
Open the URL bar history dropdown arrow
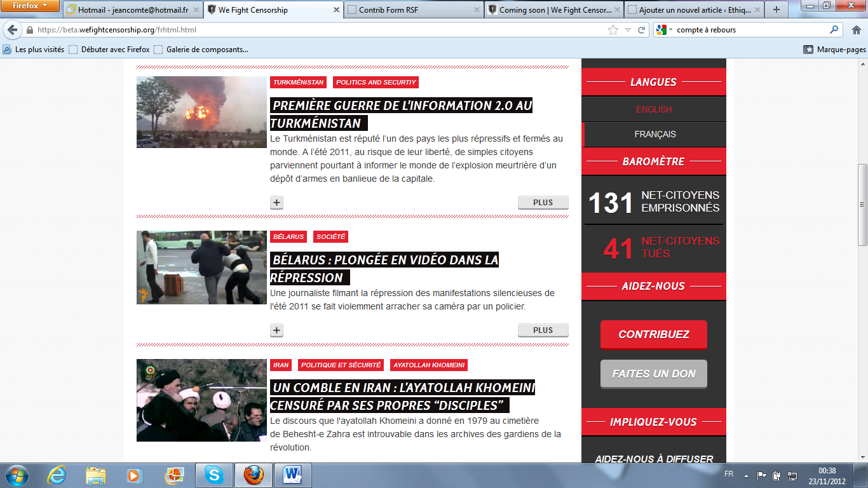point(628,30)
